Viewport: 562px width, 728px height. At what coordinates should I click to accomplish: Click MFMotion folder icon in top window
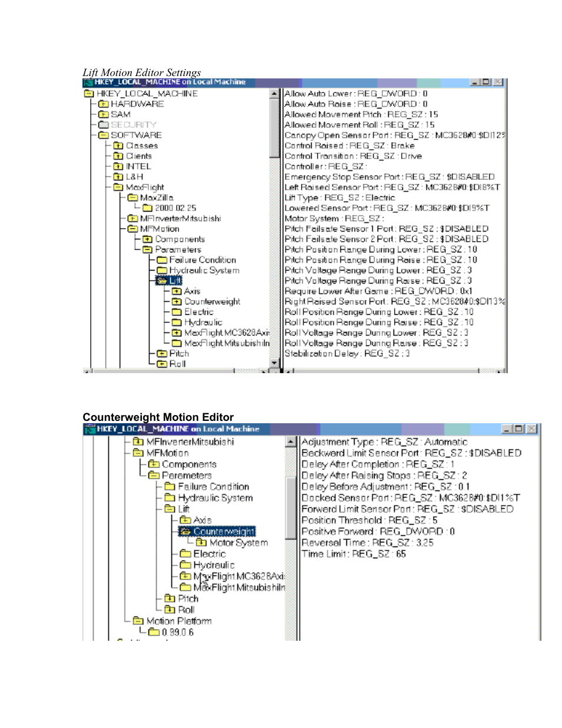click(x=133, y=229)
